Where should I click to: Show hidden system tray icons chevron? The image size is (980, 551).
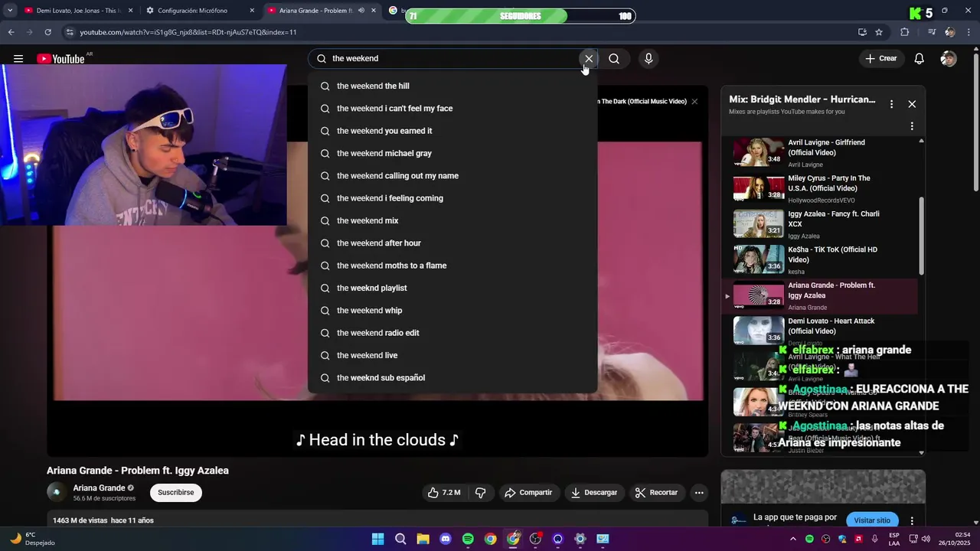793,539
